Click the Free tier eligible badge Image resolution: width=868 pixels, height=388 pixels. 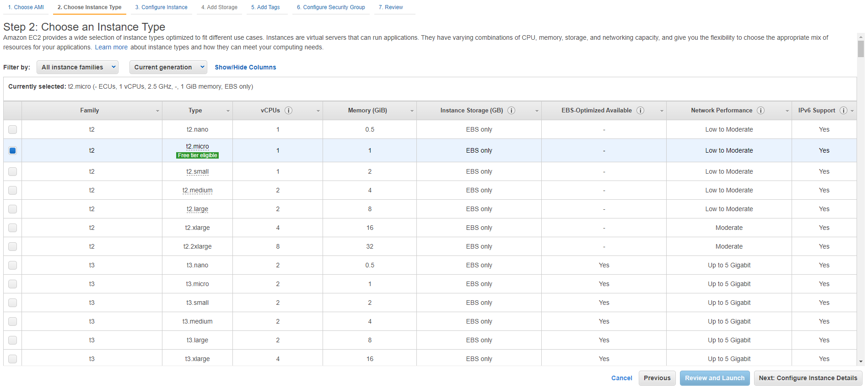[197, 155]
